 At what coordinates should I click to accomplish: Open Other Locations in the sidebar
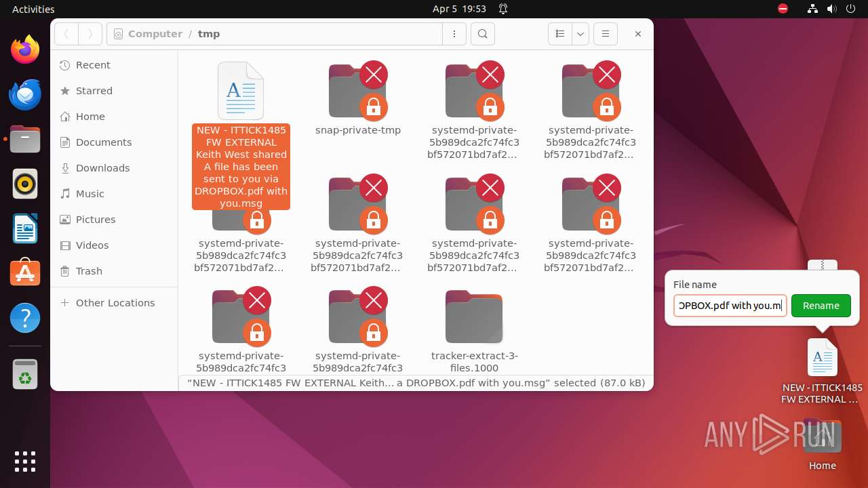[x=114, y=303]
